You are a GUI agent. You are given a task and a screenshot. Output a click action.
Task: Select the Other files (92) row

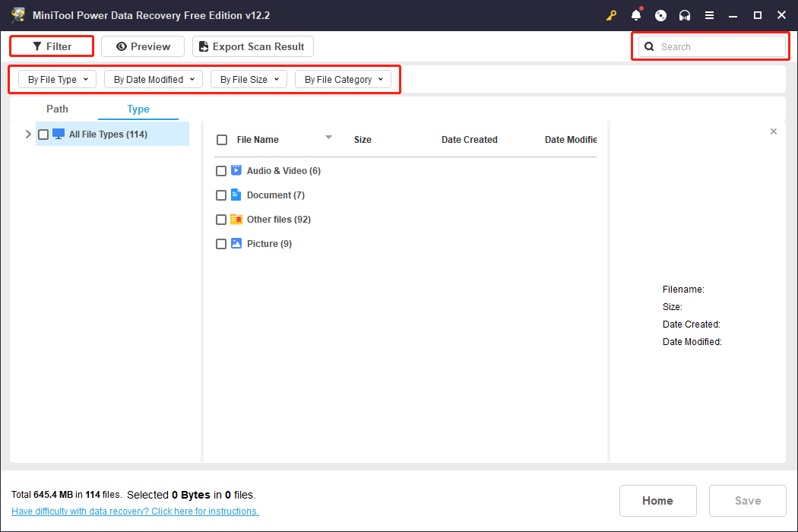click(x=278, y=220)
